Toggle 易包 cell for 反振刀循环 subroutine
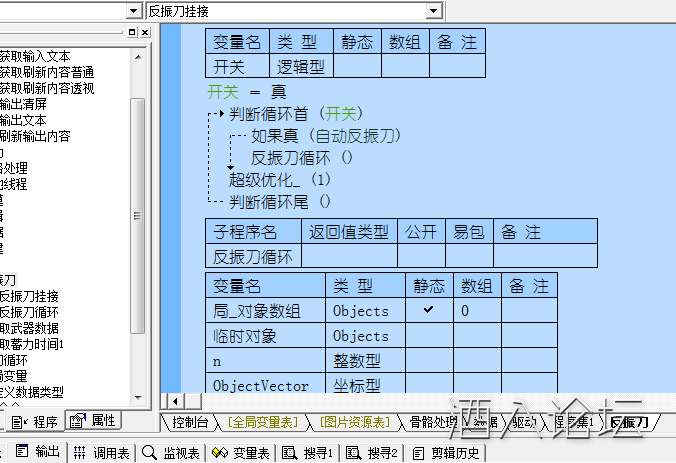 point(469,256)
